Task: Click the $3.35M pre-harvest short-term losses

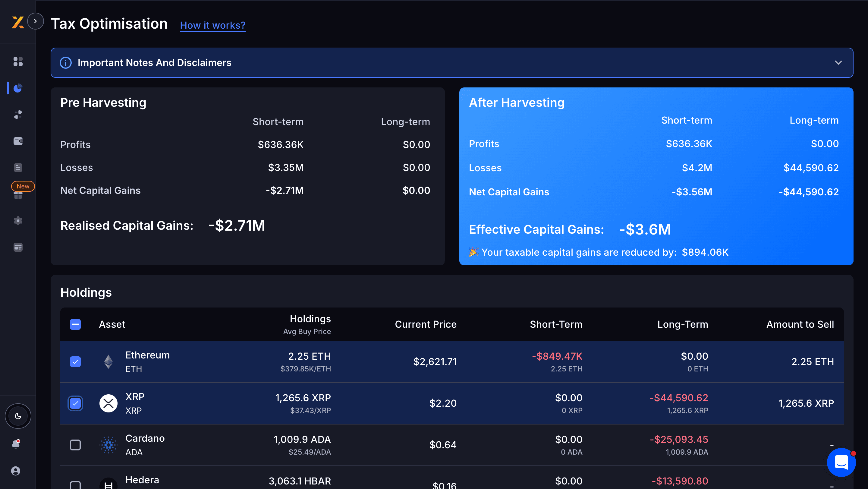Action: click(286, 168)
